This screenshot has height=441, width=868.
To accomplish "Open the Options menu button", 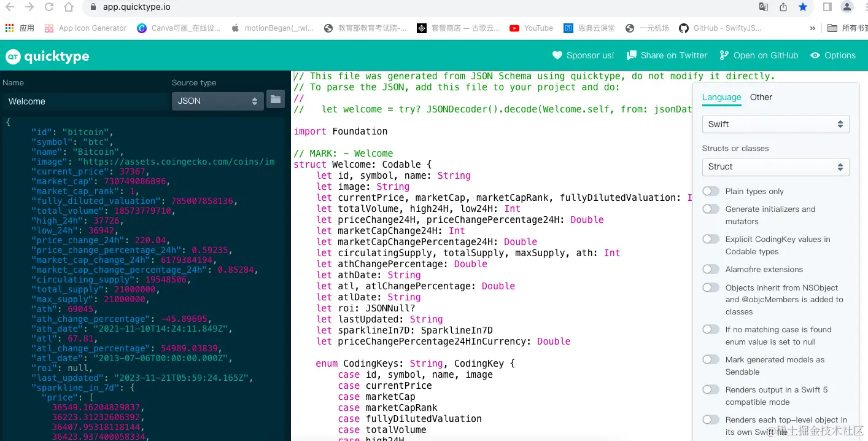I will point(833,55).
